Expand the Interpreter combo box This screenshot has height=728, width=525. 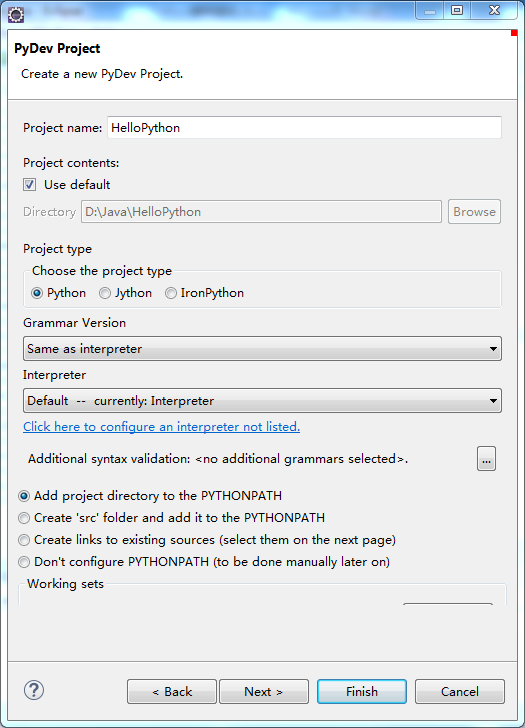[262, 401]
